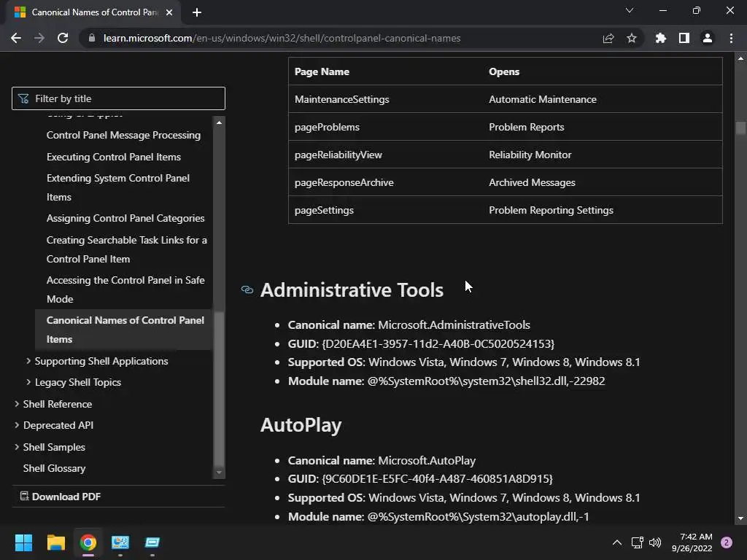Image resolution: width=747 pixels, height=560 pixels.
Task: Open the Control Panel taskbar app
Action: [120, 542]
